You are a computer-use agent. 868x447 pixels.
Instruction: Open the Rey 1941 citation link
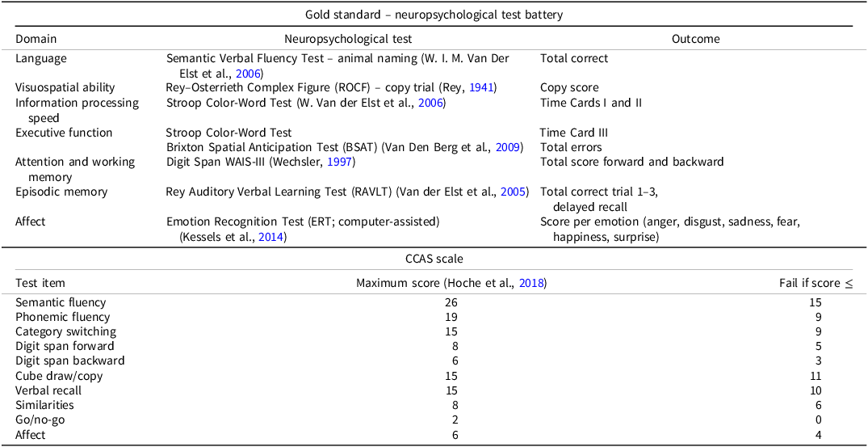coord(483,87)
